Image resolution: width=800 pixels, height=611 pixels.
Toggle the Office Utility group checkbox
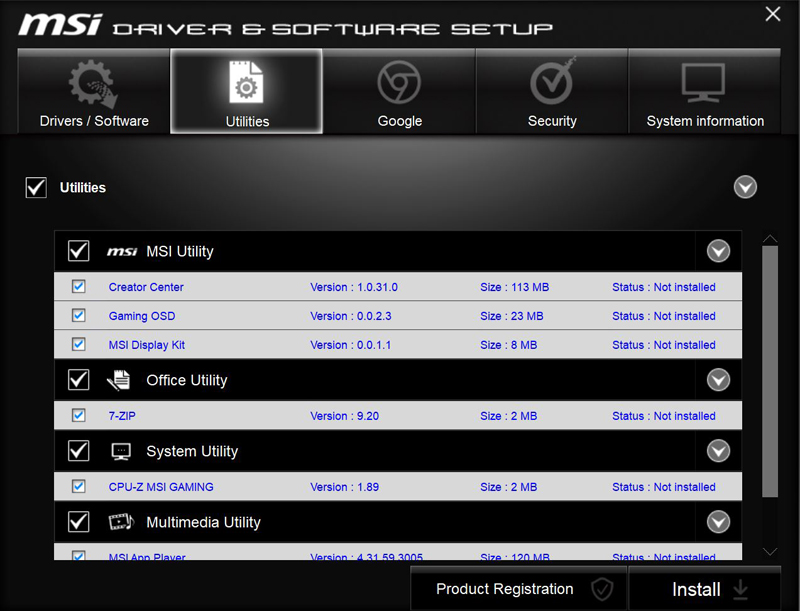79,380
